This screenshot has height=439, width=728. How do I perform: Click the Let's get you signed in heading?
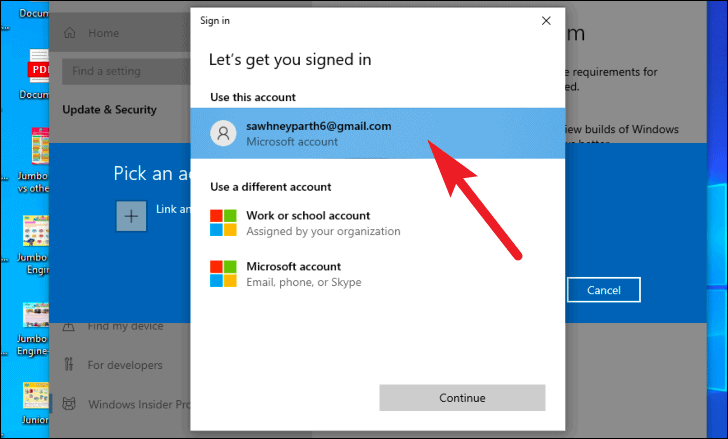290,60
